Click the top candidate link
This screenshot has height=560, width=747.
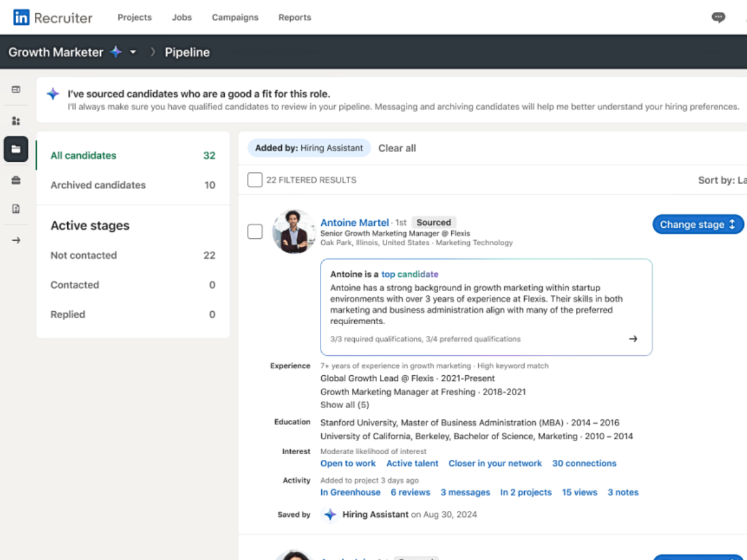tap(410, 274)
